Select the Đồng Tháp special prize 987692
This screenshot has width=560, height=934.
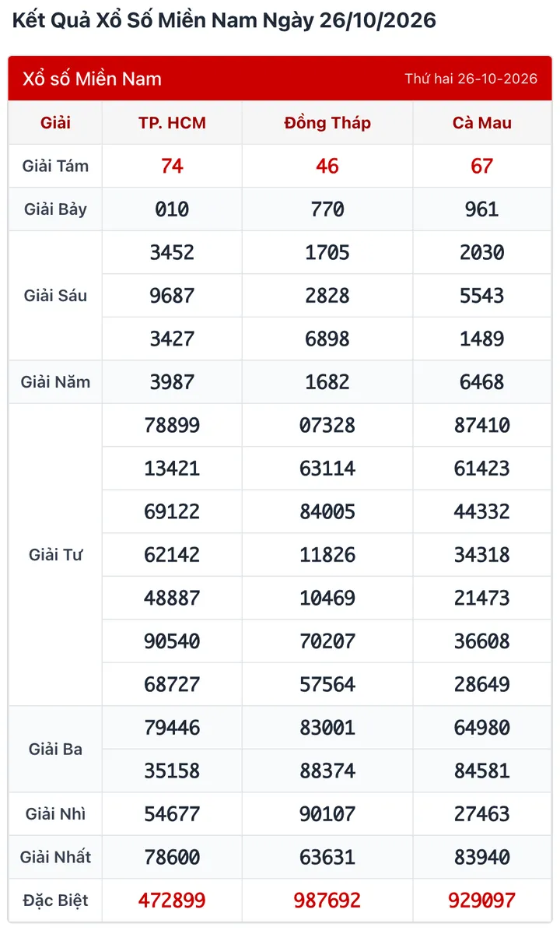(327, 901)
